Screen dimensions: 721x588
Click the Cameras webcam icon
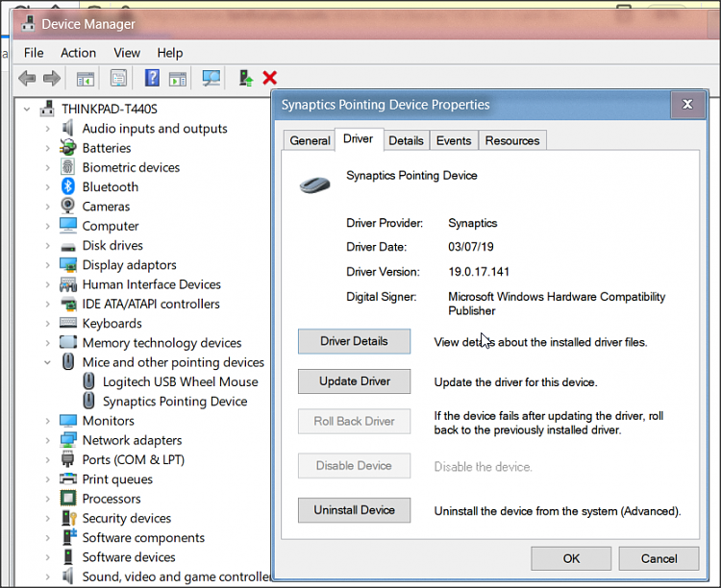tap(68, 206)
